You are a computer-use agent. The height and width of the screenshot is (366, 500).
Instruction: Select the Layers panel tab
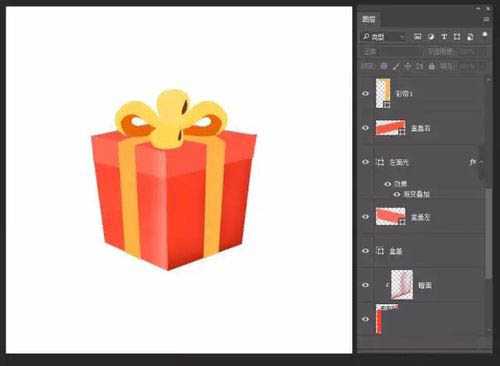click(369, 19)
